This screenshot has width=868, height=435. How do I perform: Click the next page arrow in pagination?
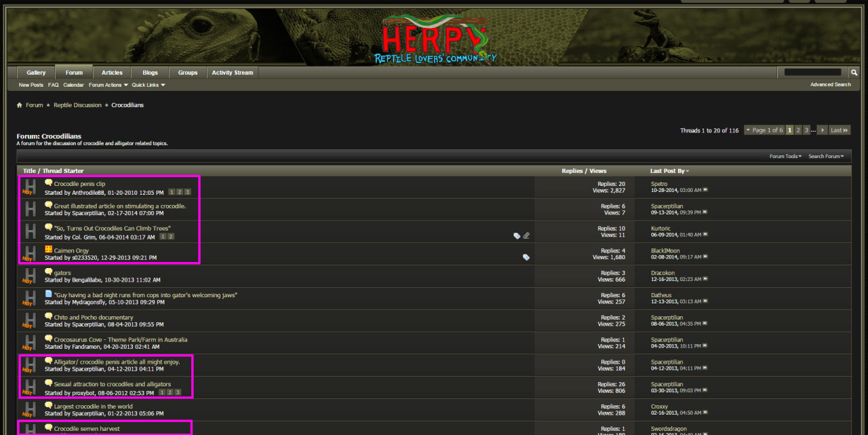(x=822, y=130)
